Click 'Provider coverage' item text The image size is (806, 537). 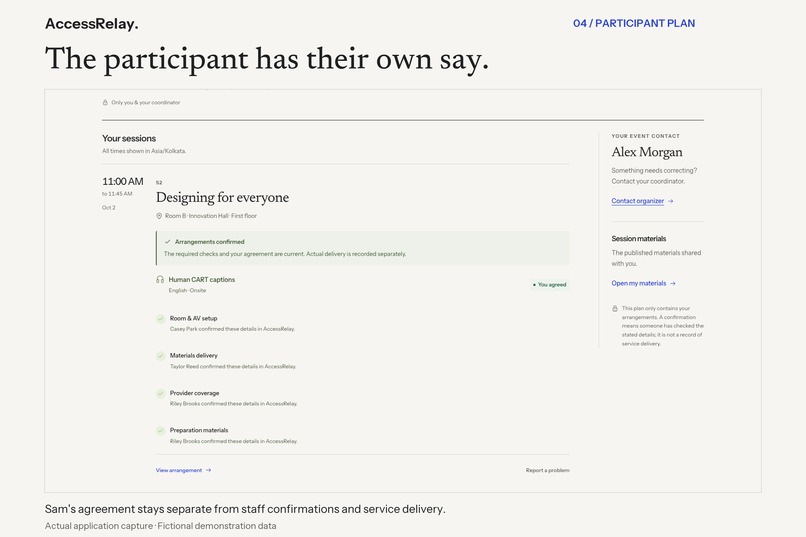[x=194, y=393]
